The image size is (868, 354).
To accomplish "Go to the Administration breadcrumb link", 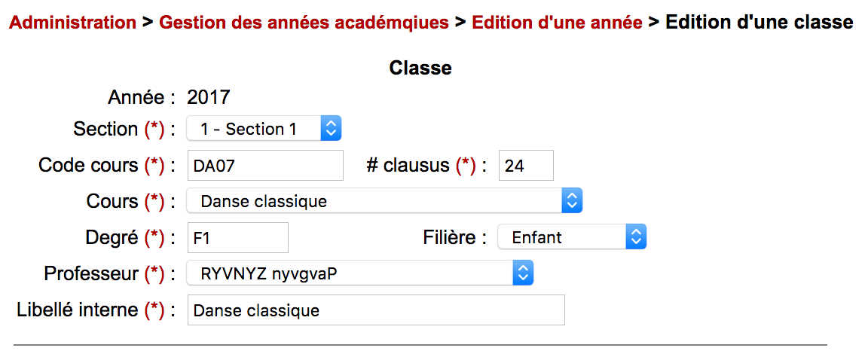I will (x=72, y=23).
